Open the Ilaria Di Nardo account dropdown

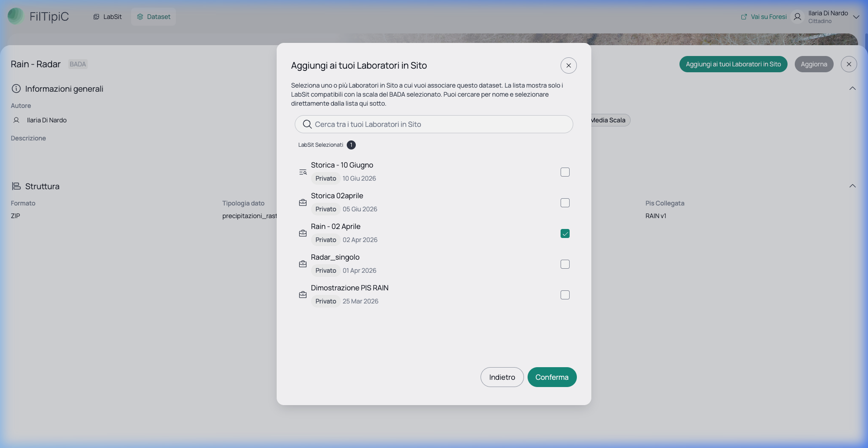(856, 17)
